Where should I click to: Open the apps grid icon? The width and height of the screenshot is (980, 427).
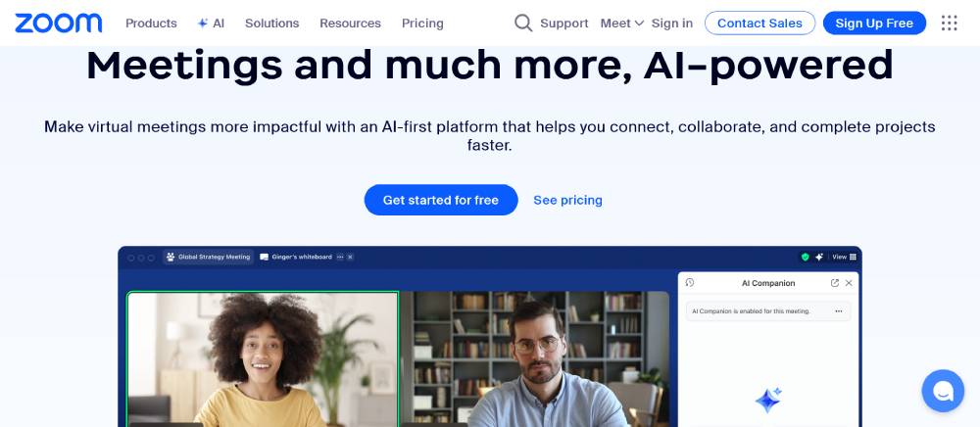949,24
